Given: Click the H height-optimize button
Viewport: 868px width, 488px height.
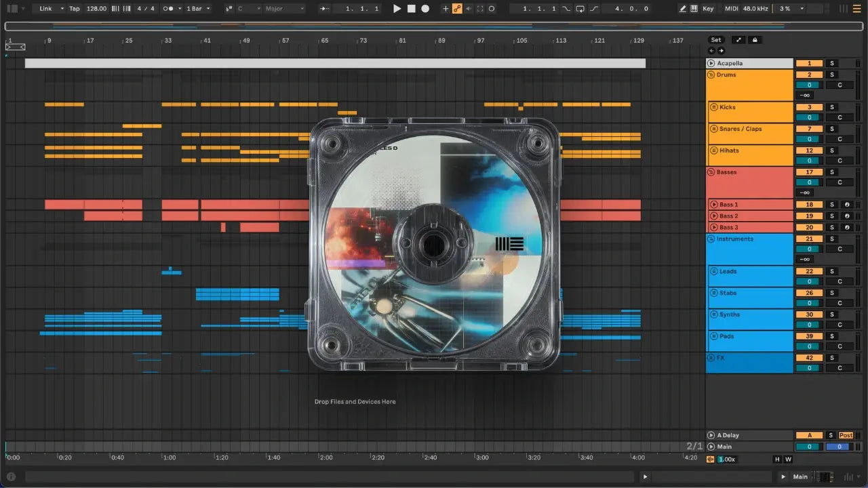Looking at the screenshot, I should pyautogui.click(x=777, y=459).
